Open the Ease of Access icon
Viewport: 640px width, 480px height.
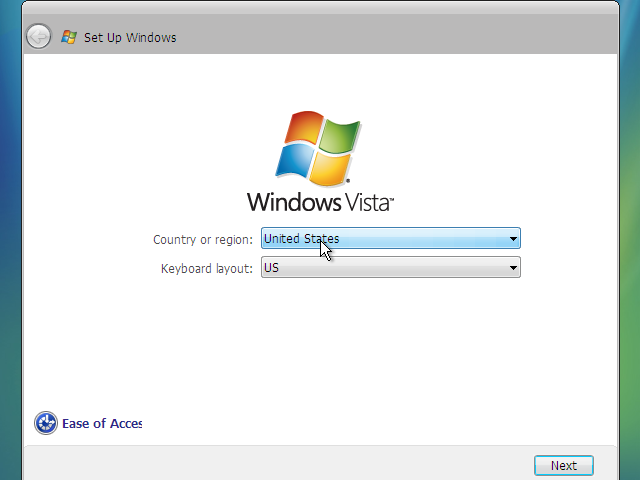pos(46,423)
